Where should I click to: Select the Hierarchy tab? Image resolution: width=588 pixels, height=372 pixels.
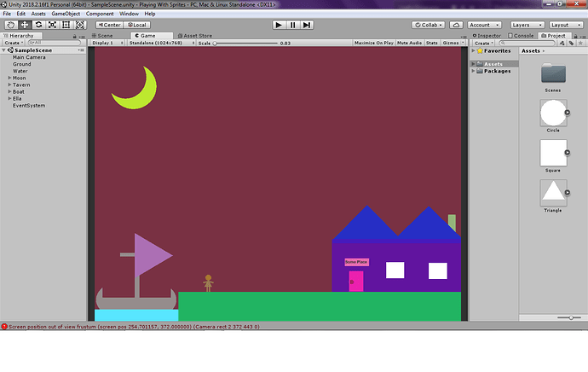(19, 36)
